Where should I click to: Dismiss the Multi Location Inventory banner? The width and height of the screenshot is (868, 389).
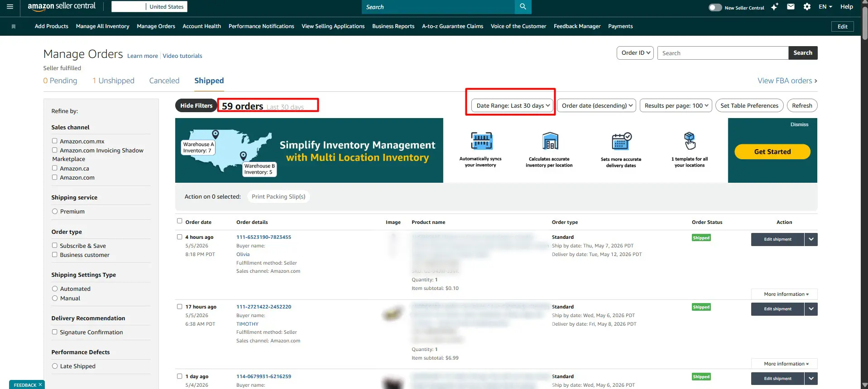799,124
